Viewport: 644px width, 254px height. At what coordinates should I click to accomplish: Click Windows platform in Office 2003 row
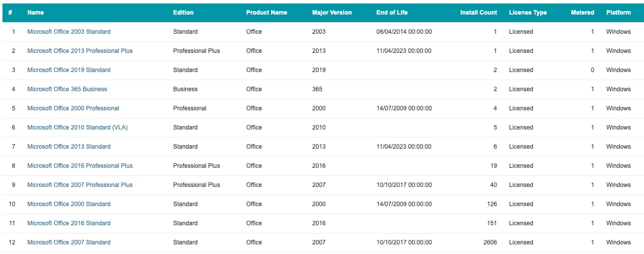coord(618,32)
